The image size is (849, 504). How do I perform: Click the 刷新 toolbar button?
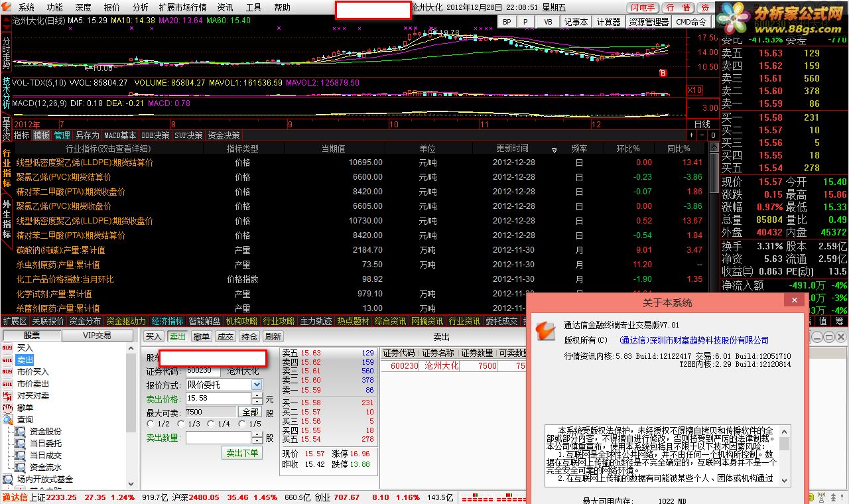pyautogui.click(x=273, y=336)
